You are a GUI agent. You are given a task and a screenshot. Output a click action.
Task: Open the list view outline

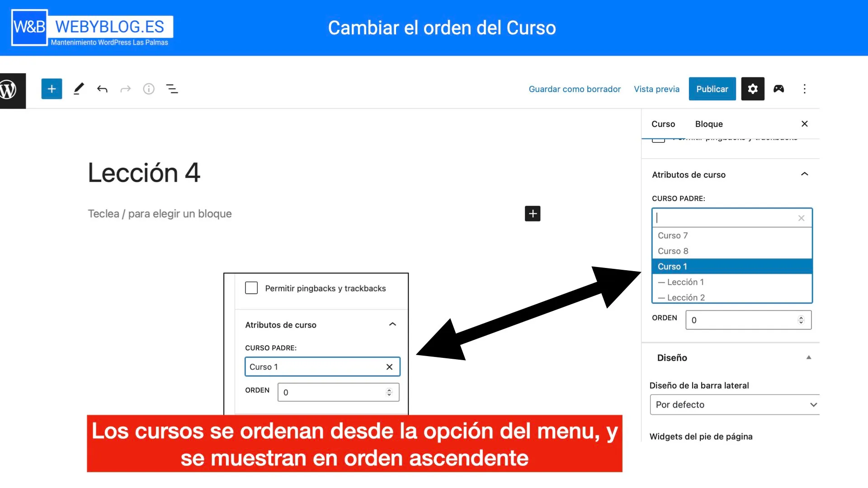pos(172,89)
